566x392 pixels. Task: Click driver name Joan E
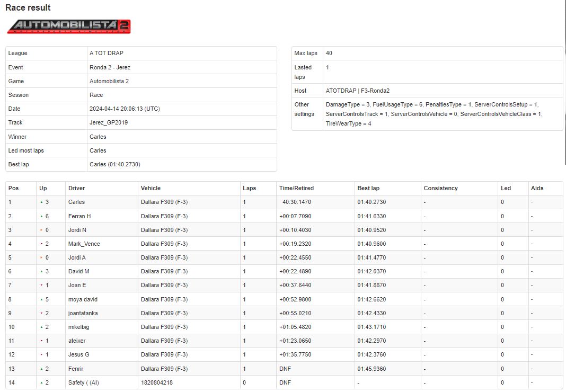pos(77,285)
